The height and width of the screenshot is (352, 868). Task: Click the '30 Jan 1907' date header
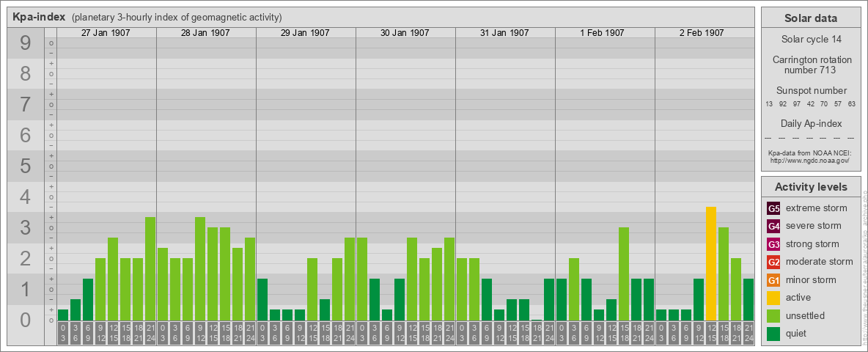pyautogui.click(x=405, y=33)
